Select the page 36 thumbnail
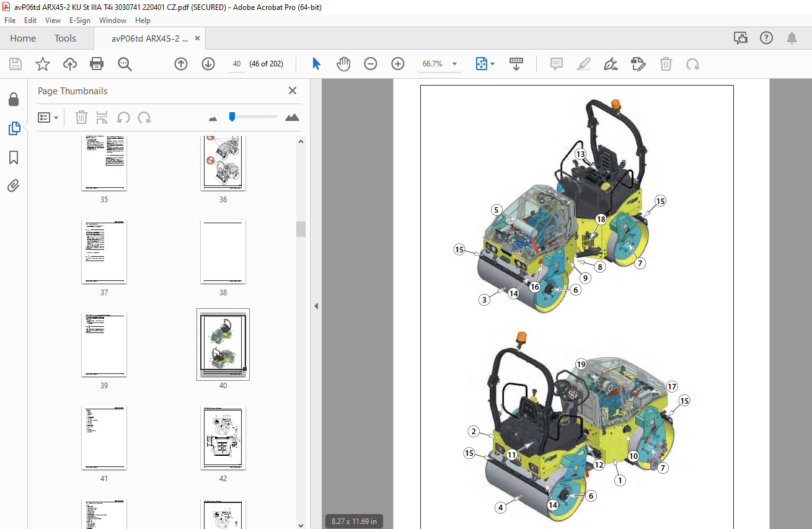This screenshot has height=529, width=812. [223, 162]
